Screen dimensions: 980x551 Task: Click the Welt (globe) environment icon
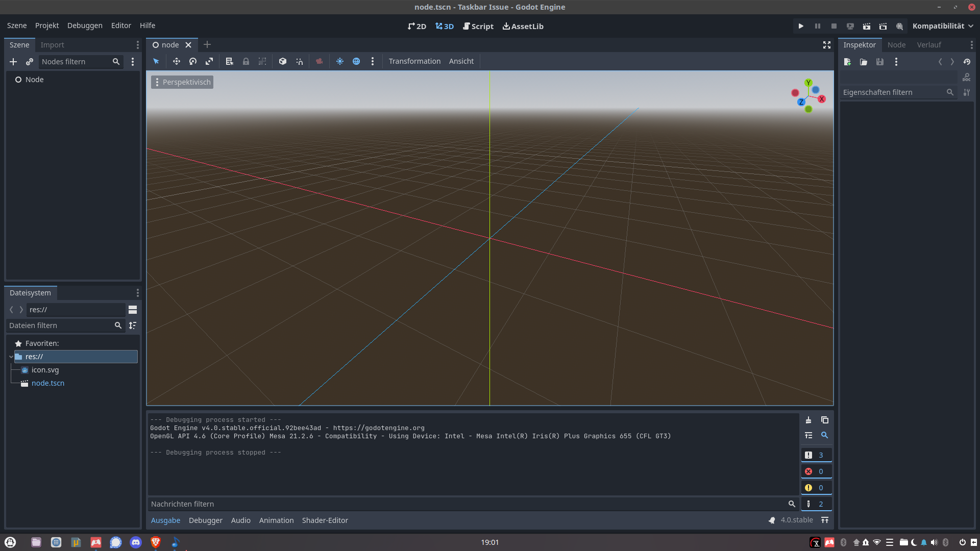click(356, 61)
